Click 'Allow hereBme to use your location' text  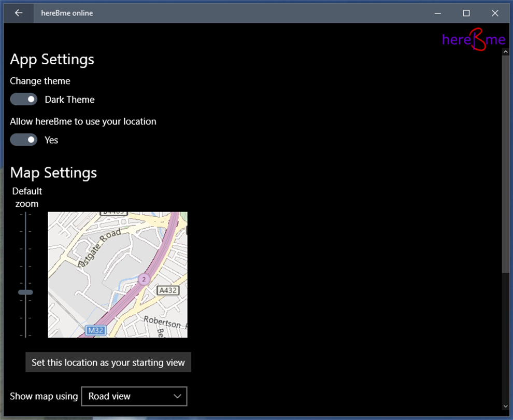click(x=83, y=121)
